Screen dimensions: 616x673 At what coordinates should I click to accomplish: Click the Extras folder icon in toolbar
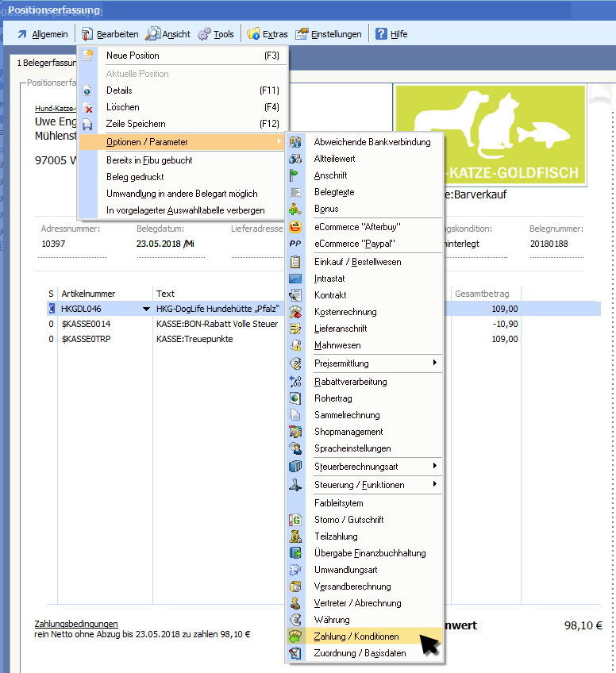click(253, 34)
